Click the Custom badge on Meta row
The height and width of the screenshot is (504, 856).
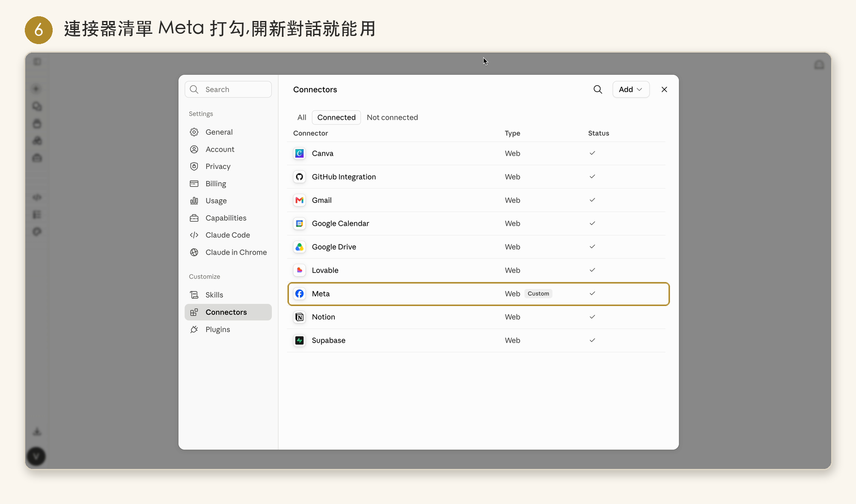coord(538,294)
